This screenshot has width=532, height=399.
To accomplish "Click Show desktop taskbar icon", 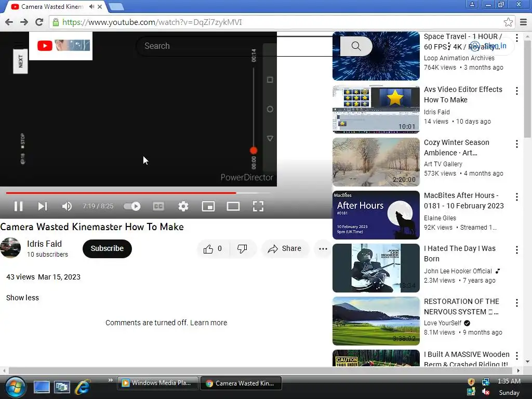I will tap(42, 387).
